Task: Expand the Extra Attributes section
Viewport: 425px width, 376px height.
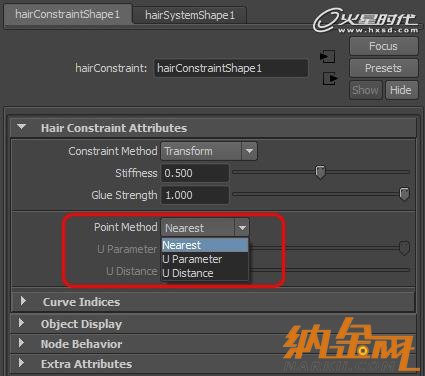Action: coord(21,363)
